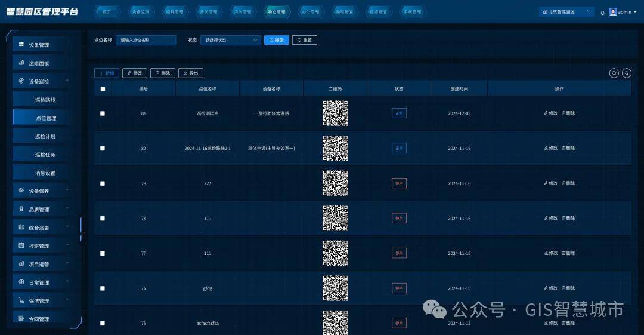Open the 请选择状态 status dropdown
The image size is (644, 335).
tap(230, 40)
